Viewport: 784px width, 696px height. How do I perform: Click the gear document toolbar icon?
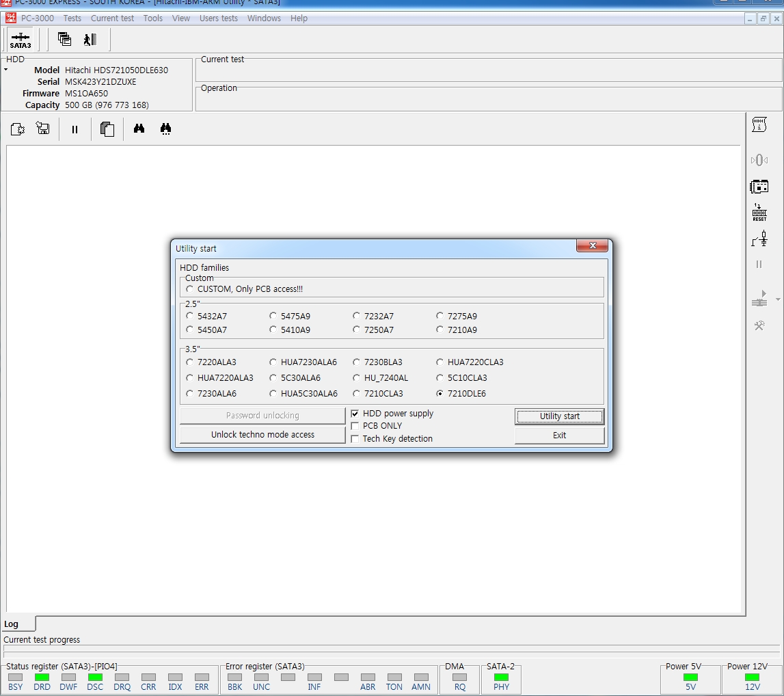18,129
